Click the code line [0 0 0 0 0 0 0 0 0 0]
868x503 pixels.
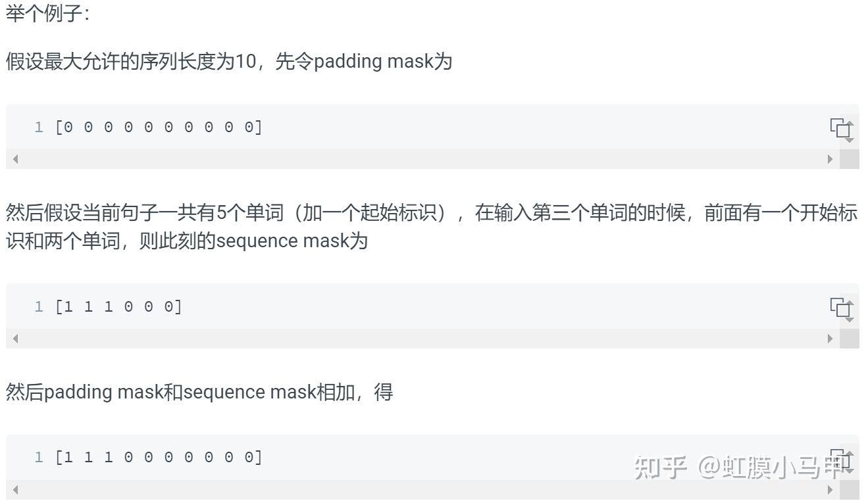coord(159,127)
